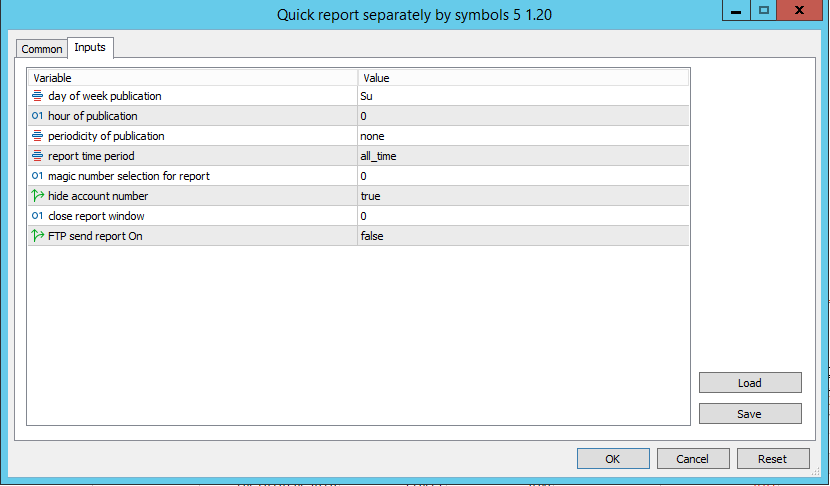Click the boolean icon beside hide account number
Screen dimensions: 830x486
pyautogui.click(x=38, y=196)
